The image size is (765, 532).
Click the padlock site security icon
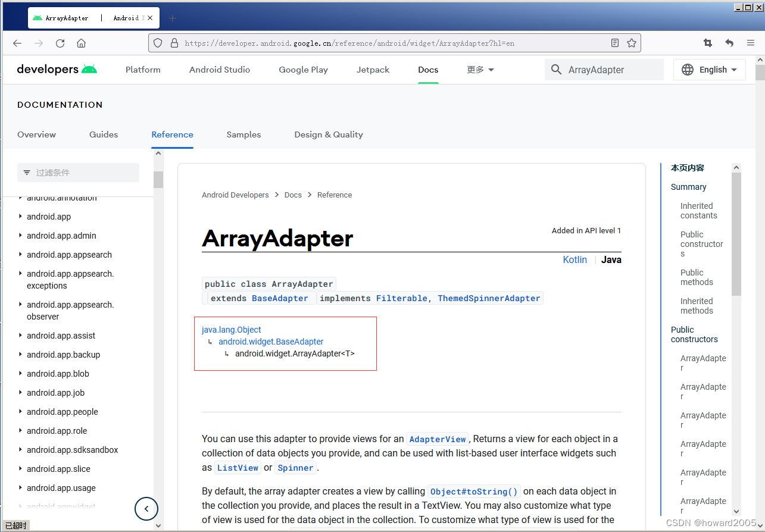pos(174,43)
